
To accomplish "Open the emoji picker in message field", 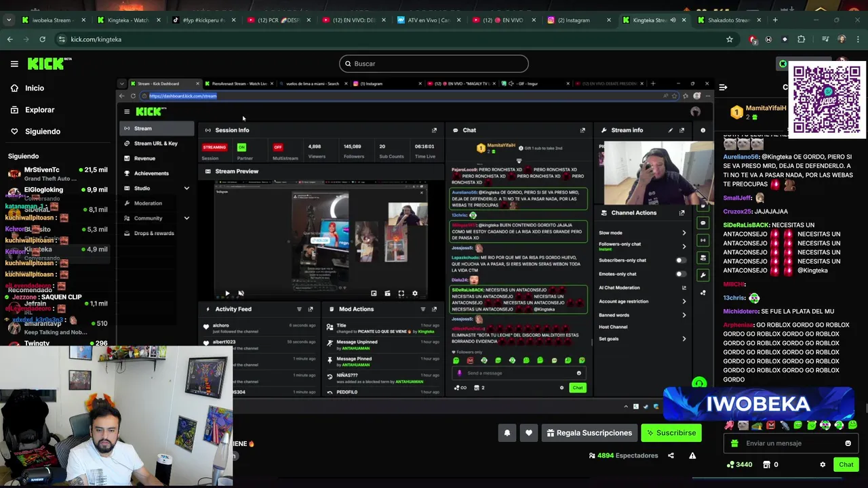I will 848,443.
